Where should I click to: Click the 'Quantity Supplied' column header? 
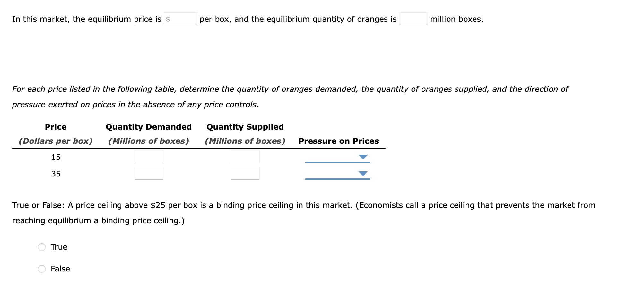(245, 127)
